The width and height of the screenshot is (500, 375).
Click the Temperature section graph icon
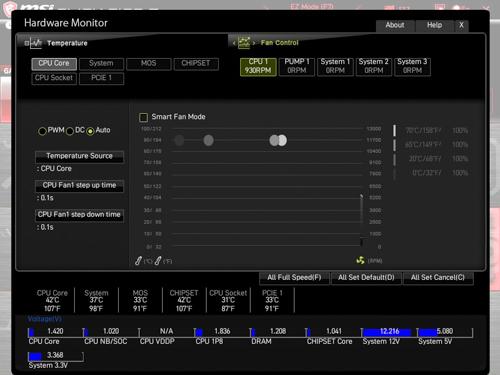point(36,43)
